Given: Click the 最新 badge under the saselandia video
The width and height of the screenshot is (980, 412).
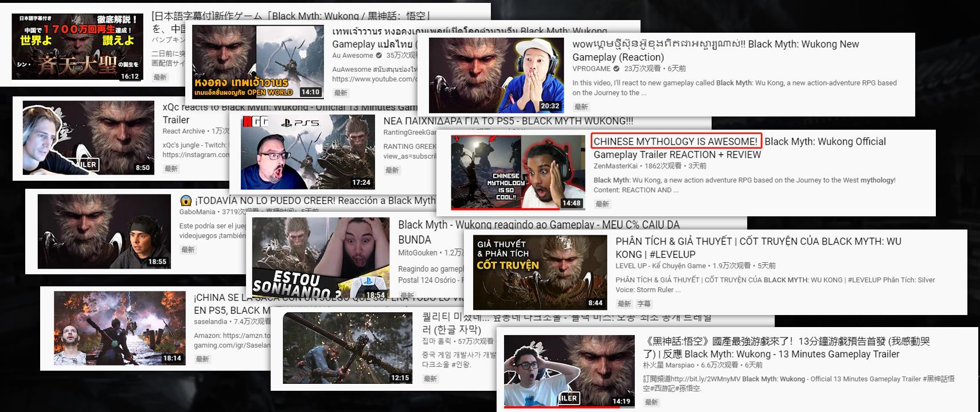Looking at the screenshot, I should click(x=202, y=359).
